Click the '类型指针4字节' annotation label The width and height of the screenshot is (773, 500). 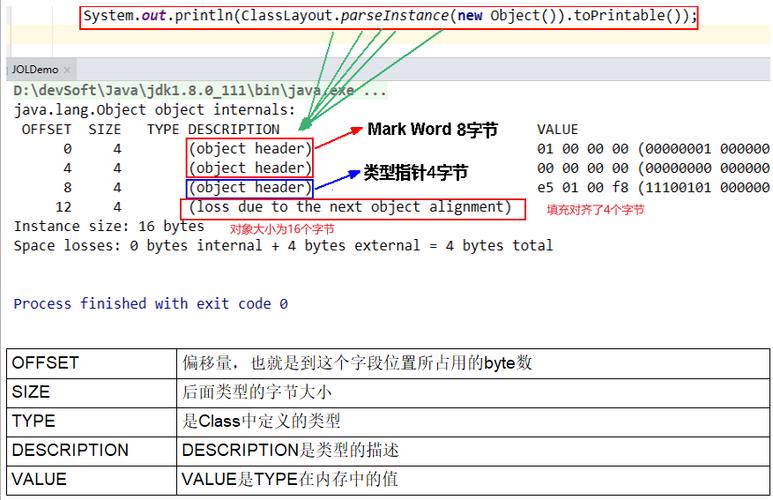(x=415, y=173)
